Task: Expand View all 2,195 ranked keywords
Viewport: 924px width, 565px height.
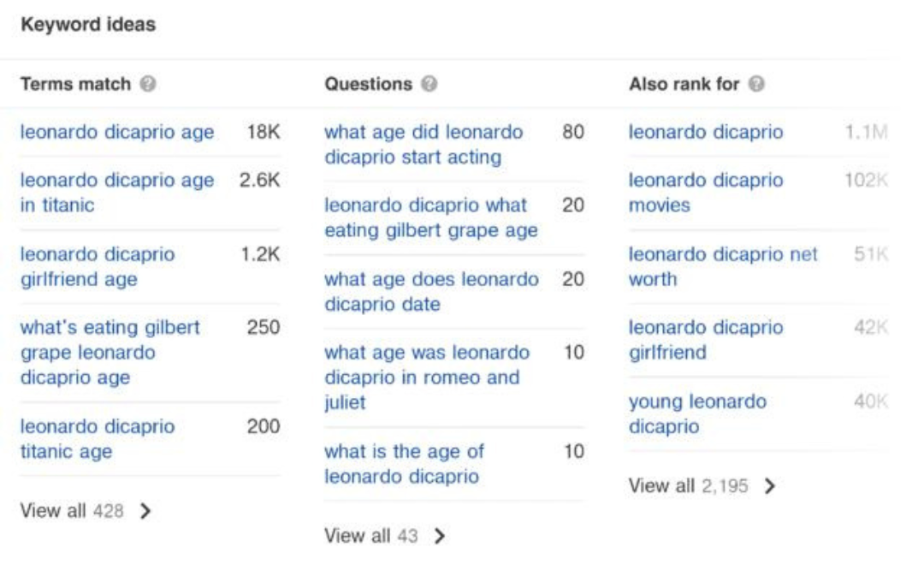Action: pyautogui.click(x=702, y=486)
